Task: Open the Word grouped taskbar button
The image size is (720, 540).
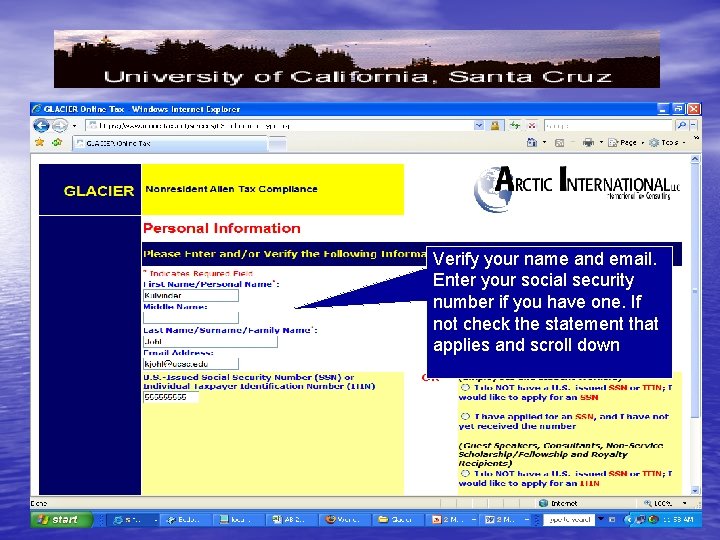Action: tap(505, 520)
